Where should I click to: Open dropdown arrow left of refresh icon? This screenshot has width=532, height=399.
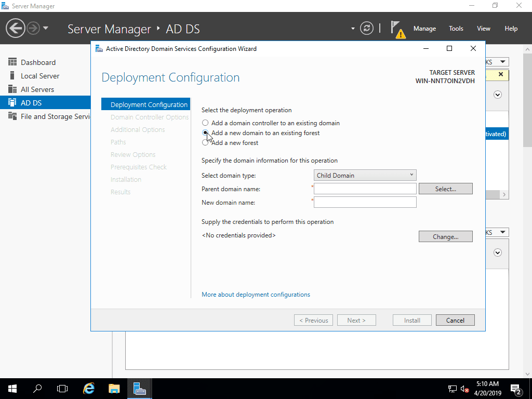353,29
